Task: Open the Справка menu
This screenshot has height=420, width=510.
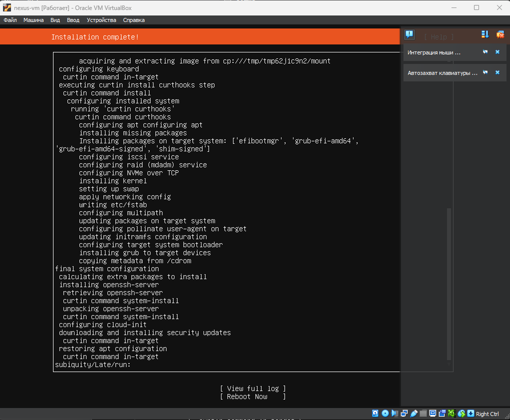Action: (133, 20)
